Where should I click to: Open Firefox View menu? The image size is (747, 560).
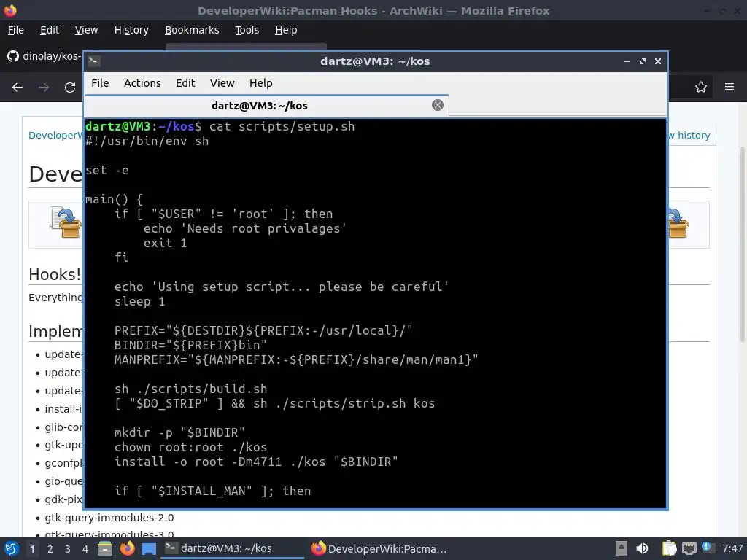(x=86, y=30)
